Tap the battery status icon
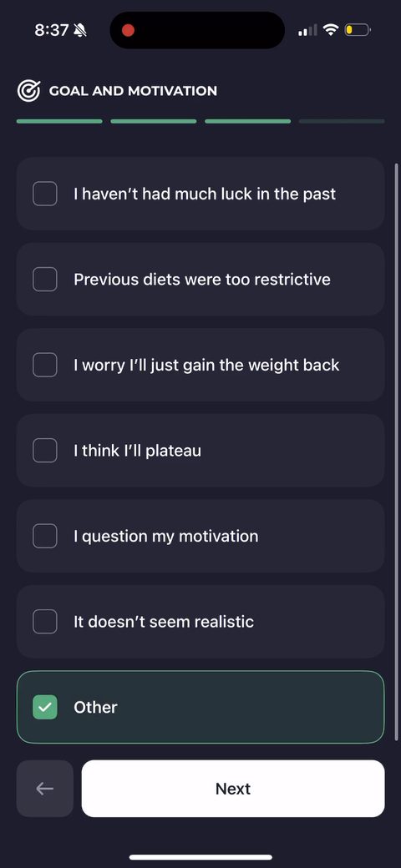This screenshot has height=868, width=401. coord(358,30)
